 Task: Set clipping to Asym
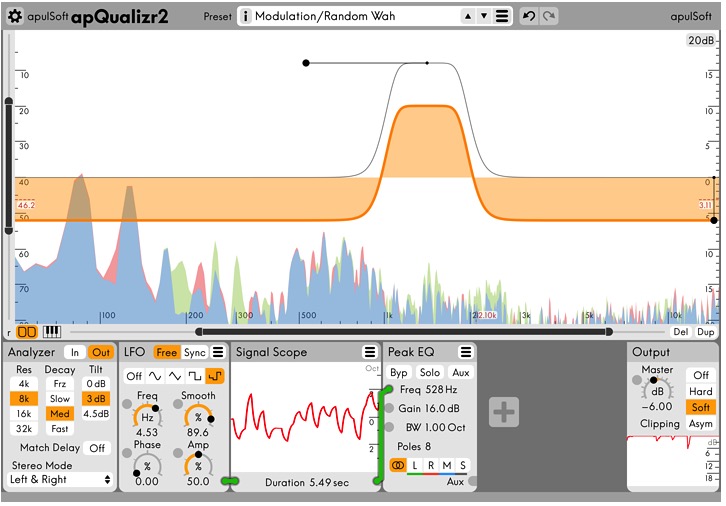tap(701, 424)
